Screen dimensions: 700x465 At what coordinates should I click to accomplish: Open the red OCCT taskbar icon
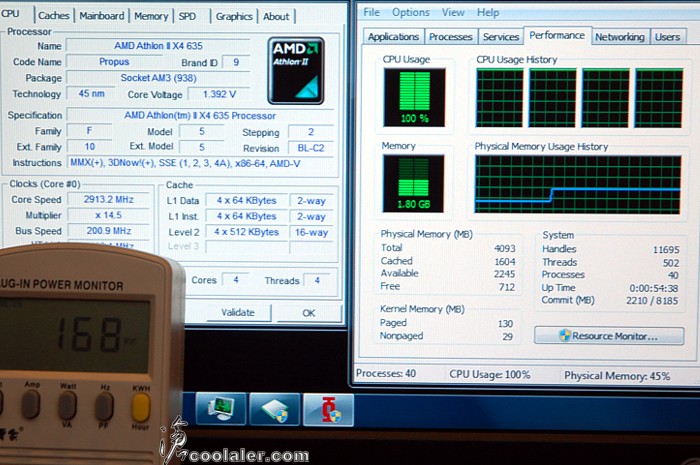pyautogui.click(x=329, y=410)
